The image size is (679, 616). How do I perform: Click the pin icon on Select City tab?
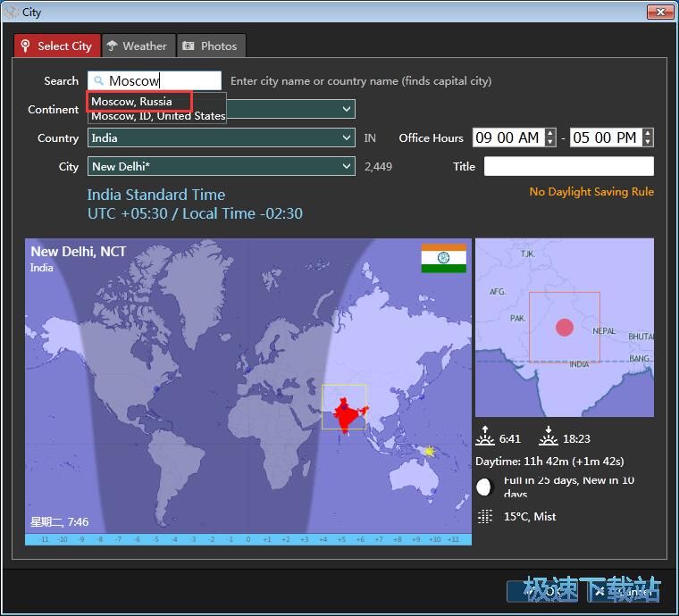click(26, 46)
